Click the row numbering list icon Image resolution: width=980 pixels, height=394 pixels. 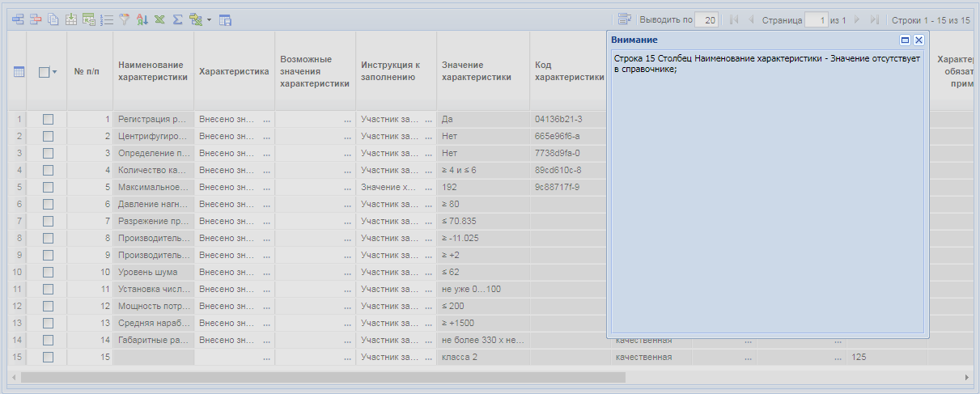106,19
